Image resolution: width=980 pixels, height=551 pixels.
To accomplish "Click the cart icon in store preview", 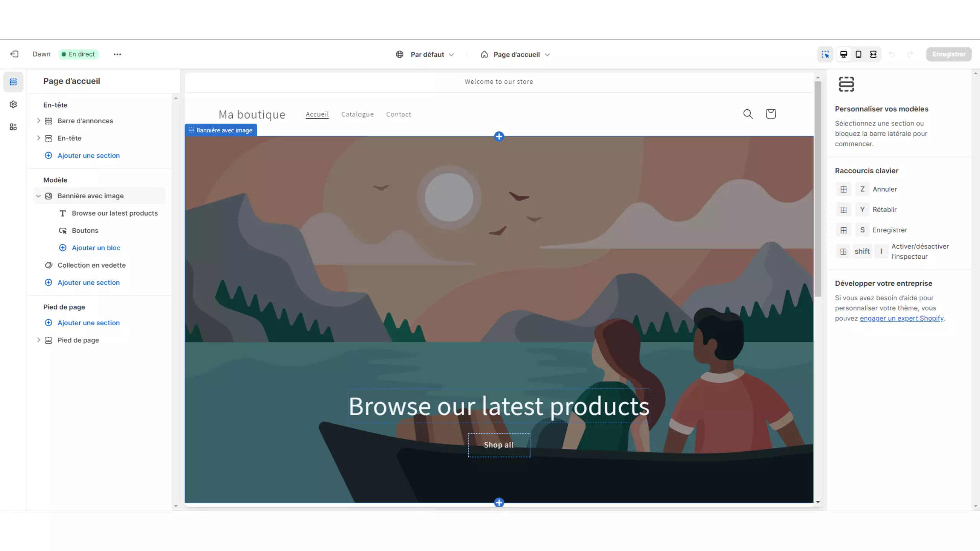I will tap(771, 114).
